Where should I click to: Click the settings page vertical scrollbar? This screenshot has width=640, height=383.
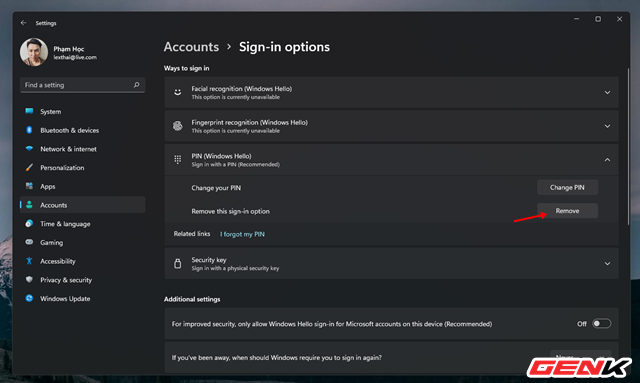pyautogui.click(x=629, y=147)
